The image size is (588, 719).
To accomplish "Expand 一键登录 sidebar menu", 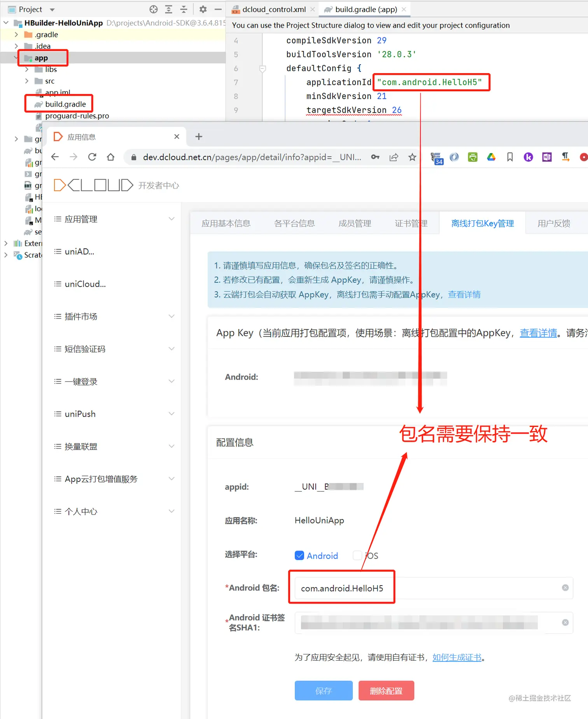I will click(x=171, y=381).
